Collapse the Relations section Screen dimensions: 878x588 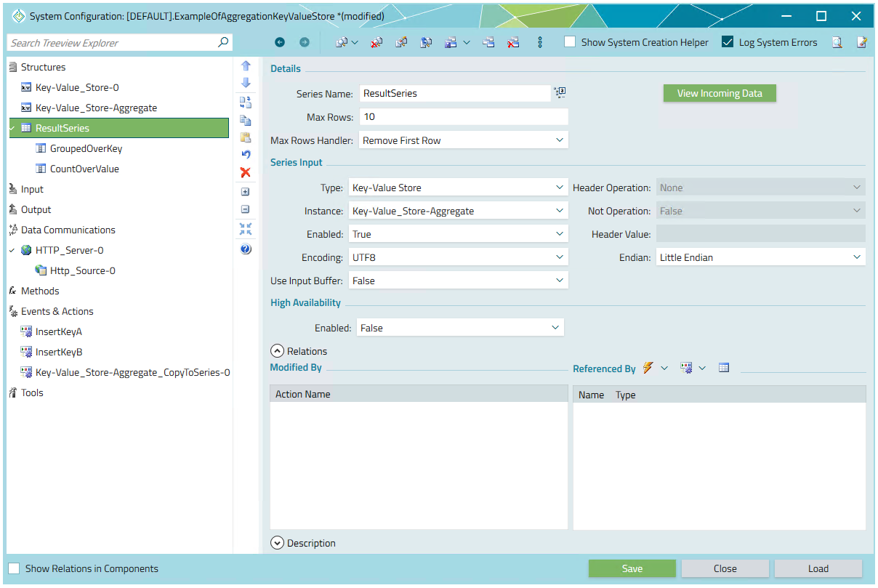[277, 351]
